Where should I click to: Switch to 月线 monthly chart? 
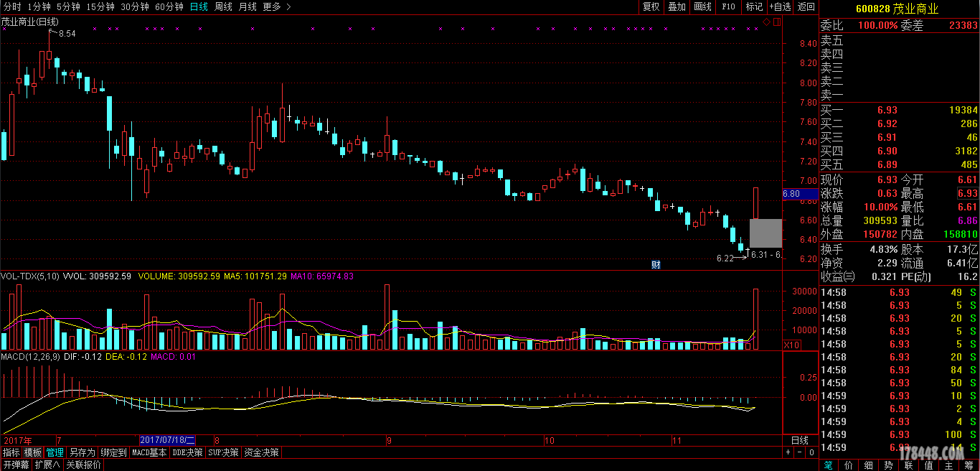tap(248, 6)
